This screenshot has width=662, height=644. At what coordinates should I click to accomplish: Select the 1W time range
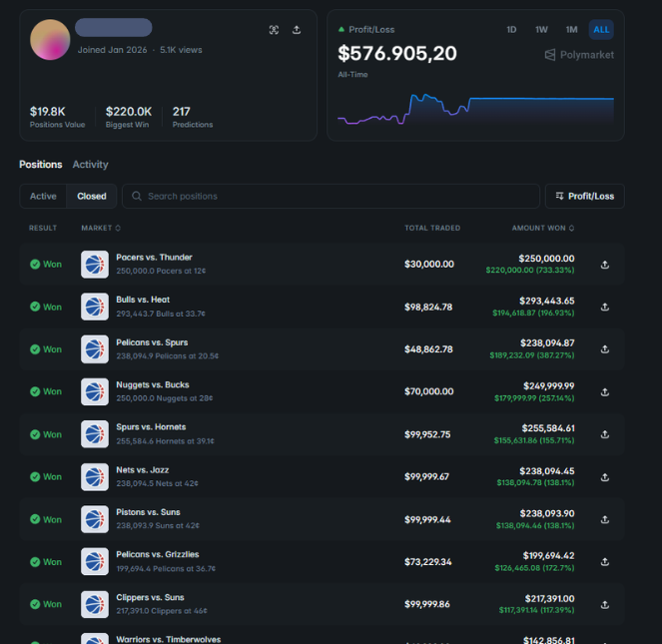pyautogui.click(x=541, y=30)
